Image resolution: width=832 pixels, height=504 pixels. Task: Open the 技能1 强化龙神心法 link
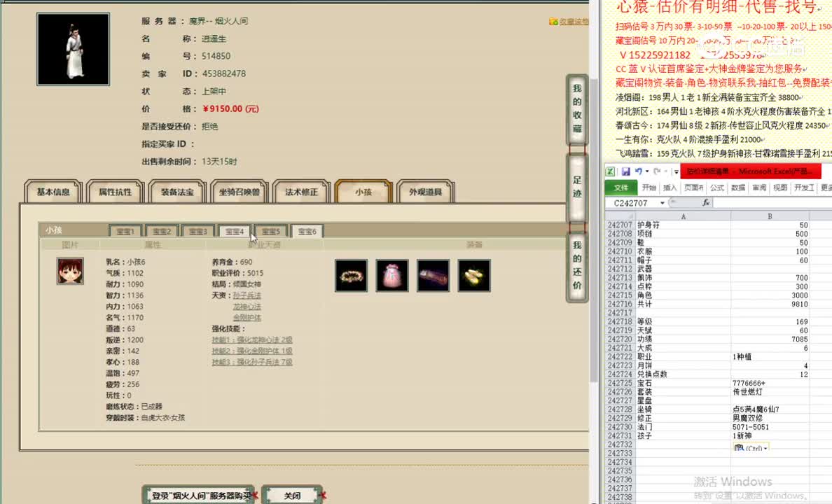coord(252,339)
